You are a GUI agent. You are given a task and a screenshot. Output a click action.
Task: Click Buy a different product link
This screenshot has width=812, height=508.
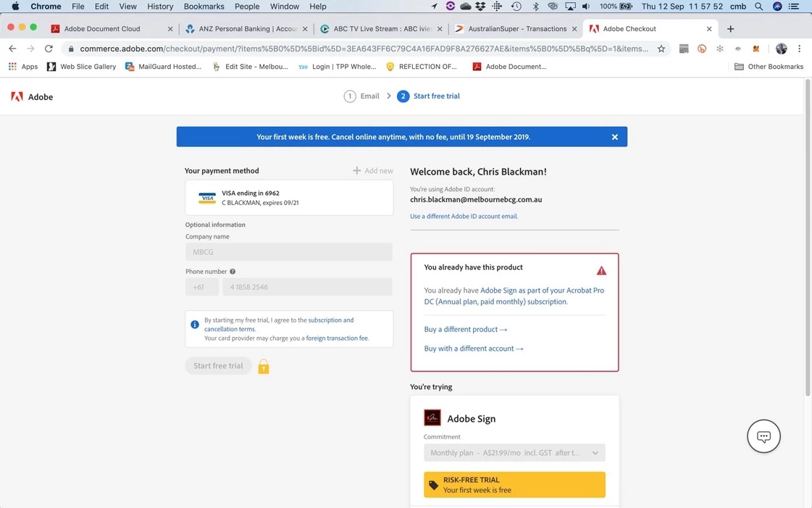click(x=466, y=329)
